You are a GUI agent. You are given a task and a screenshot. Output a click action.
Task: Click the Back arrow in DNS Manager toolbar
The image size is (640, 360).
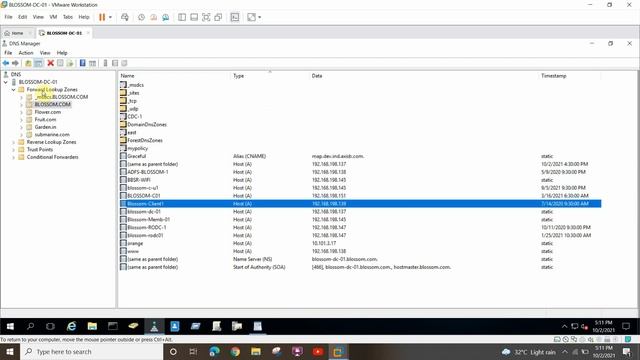pyautogui.click(x=6, y=63)
